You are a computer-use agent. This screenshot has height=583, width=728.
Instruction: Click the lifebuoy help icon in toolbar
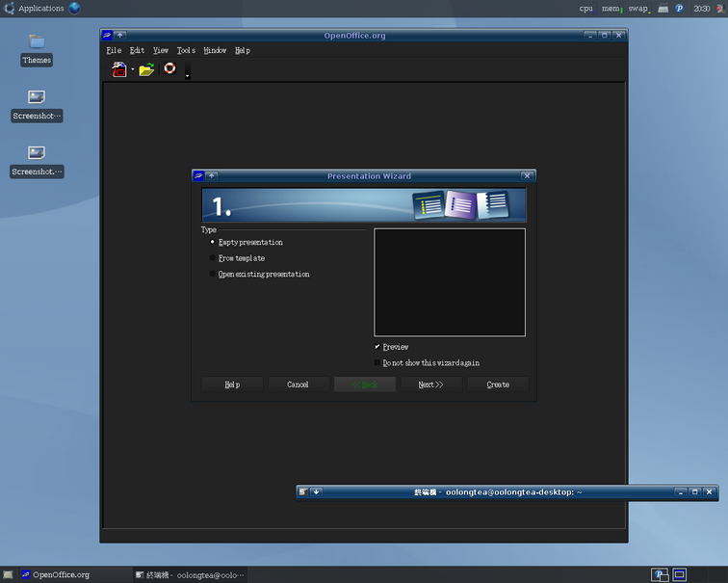point(169,68)
